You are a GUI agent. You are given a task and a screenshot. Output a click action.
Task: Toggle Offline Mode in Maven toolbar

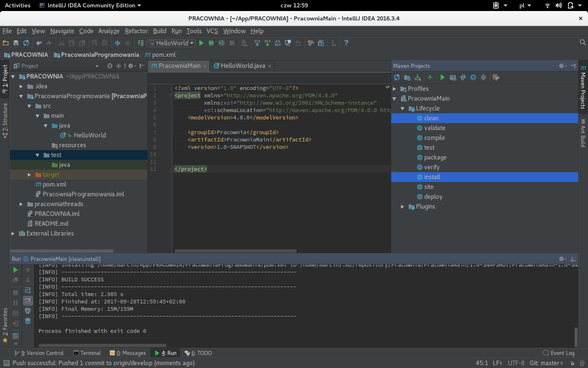click(x=463, y=77)
